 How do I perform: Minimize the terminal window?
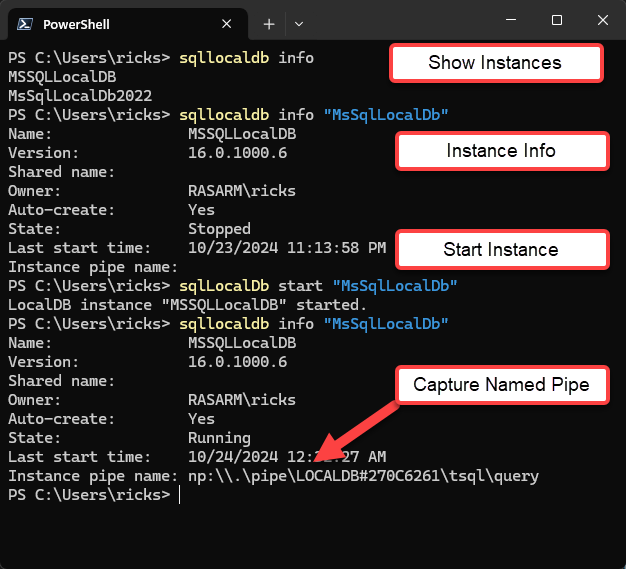[511, 20]
